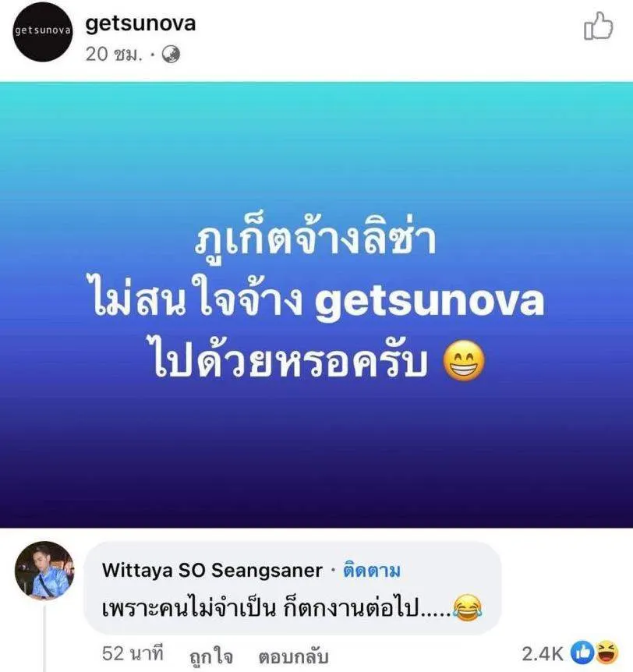Click the laughing tears emoji in the comment
This screenshot has height=672, width=633.
pyautogui.click(x=468, y=608)
